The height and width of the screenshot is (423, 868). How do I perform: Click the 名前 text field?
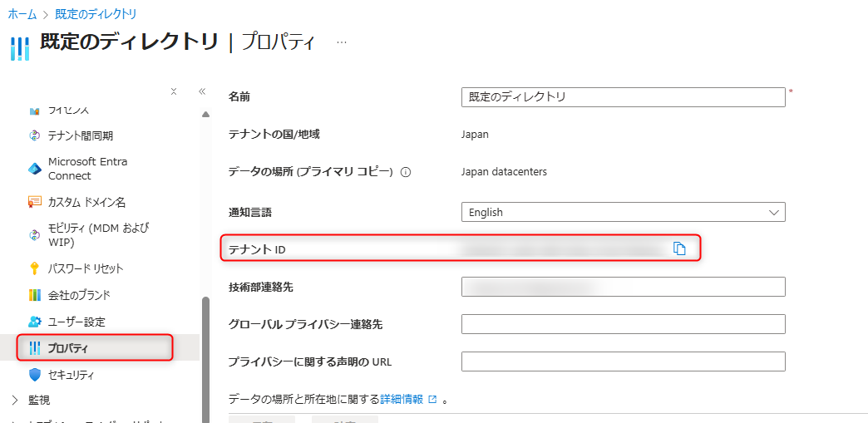coord(623,97)
